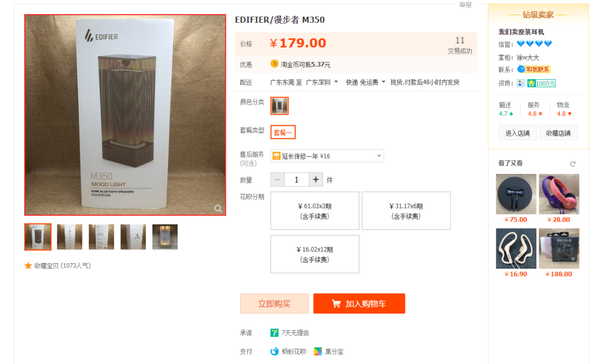
Task: Click the magnifier icon on product image
Action: pos(218,208)
